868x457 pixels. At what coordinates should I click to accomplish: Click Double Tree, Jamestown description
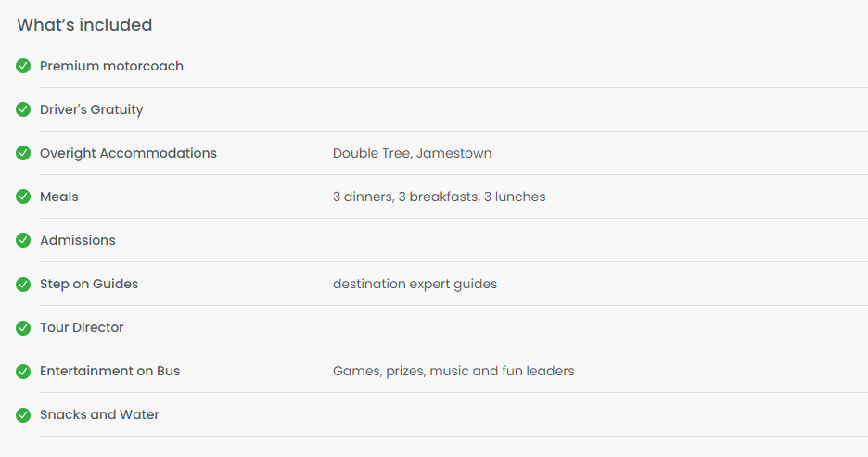[412, 153]
